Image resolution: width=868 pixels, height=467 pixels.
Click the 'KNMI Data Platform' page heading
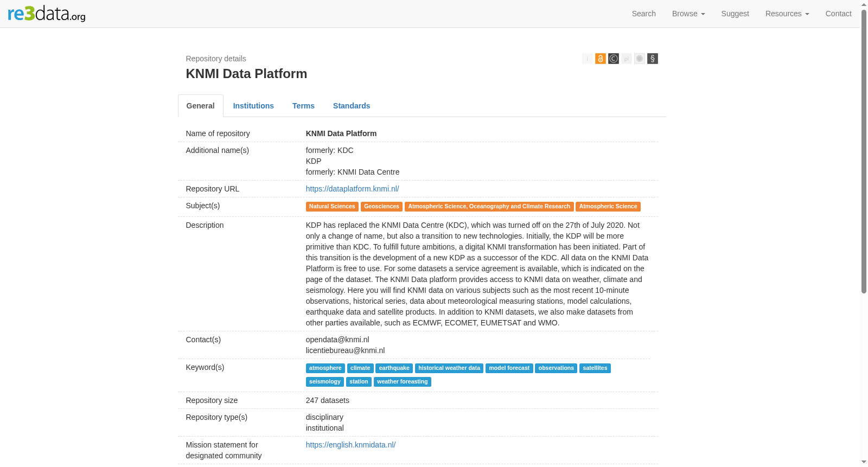point(246,74)
